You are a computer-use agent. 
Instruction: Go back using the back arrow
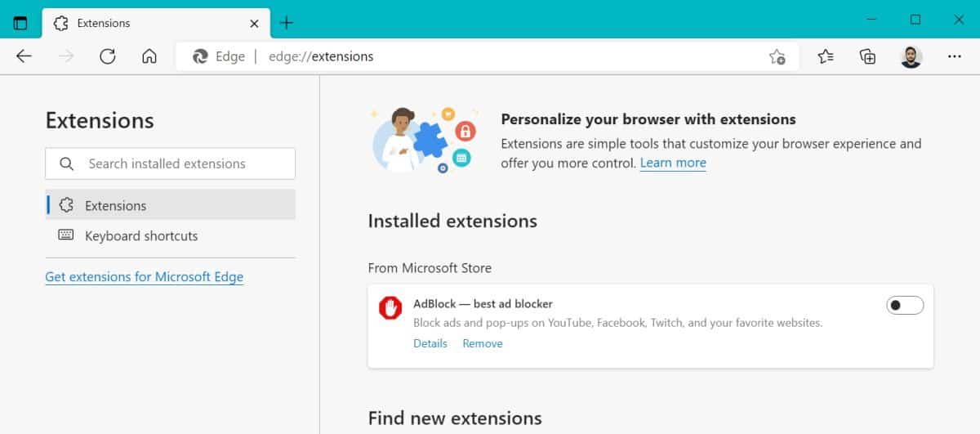(x=24, y=56)
